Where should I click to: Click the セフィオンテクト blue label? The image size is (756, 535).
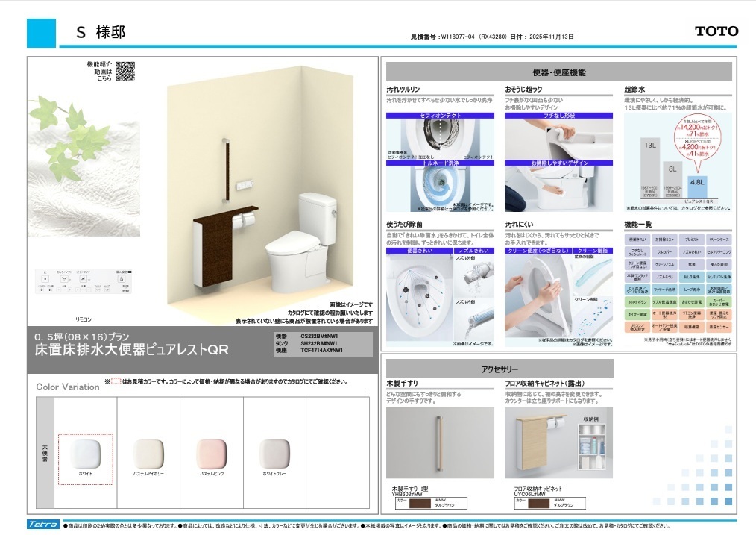[x=441, y=116]
